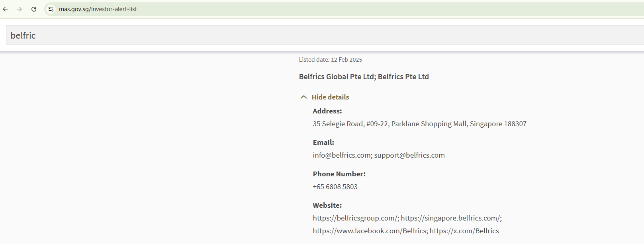Open the site information icon
Screen dimensions: 644x244
pos(51,9)
